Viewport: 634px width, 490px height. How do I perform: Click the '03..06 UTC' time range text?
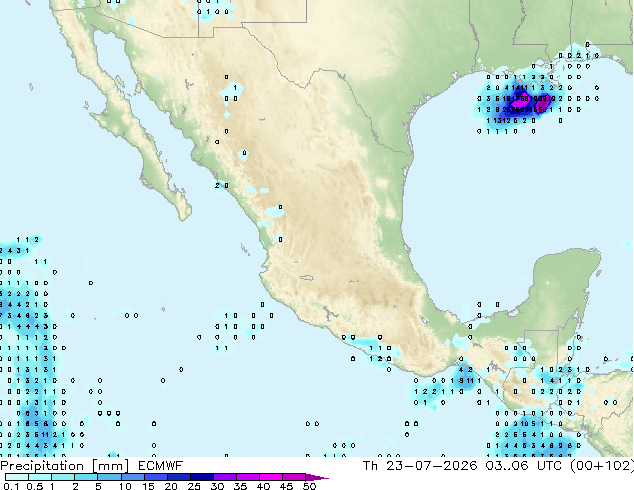pyautogui.click(x=524, y=466)
